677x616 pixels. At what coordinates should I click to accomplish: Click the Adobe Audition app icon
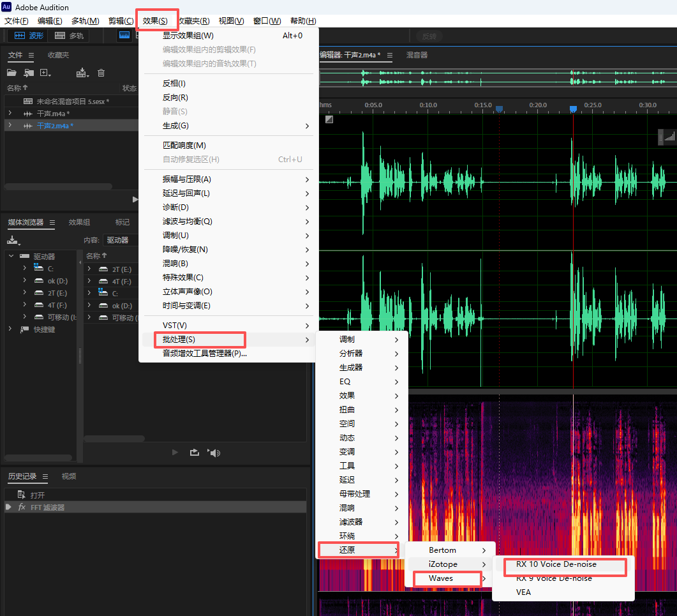(x=6, y=6)
